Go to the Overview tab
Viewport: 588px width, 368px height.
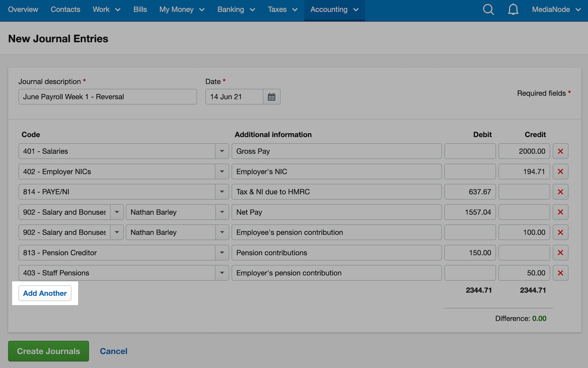click(23, 9)
